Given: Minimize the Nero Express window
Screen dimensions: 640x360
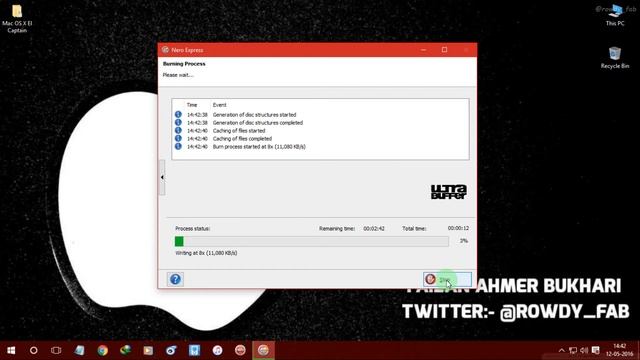Looking at the screenshot, I should 423,50.
